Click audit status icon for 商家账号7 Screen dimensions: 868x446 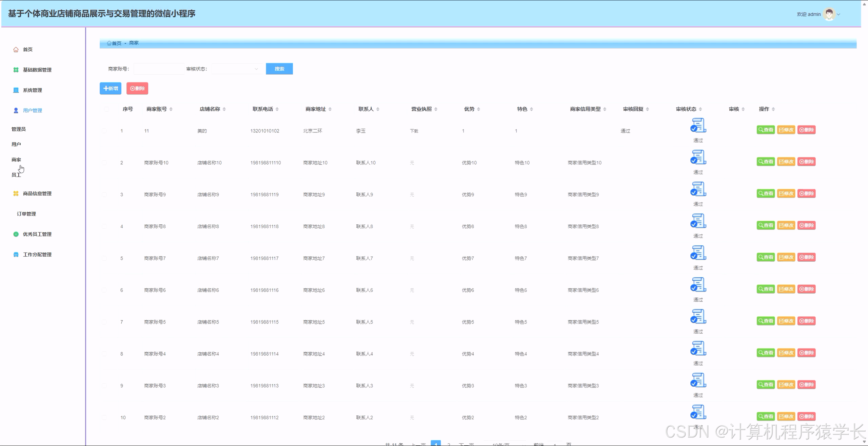pos(698,253)
